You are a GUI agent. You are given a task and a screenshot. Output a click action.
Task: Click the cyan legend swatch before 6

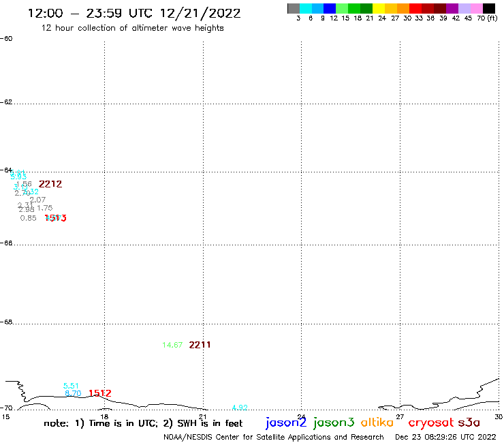pyautogui.click(x=306, y=8)
